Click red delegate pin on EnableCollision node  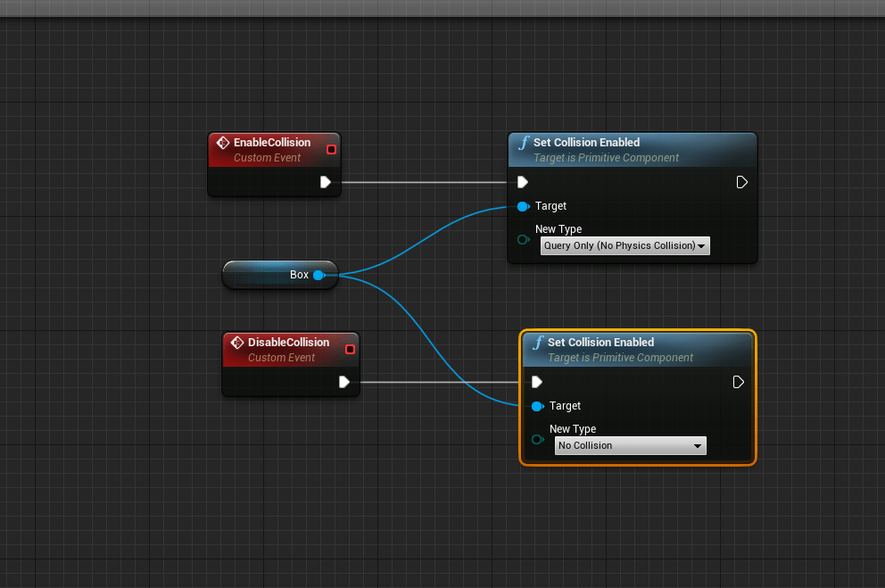click(331, 149)
